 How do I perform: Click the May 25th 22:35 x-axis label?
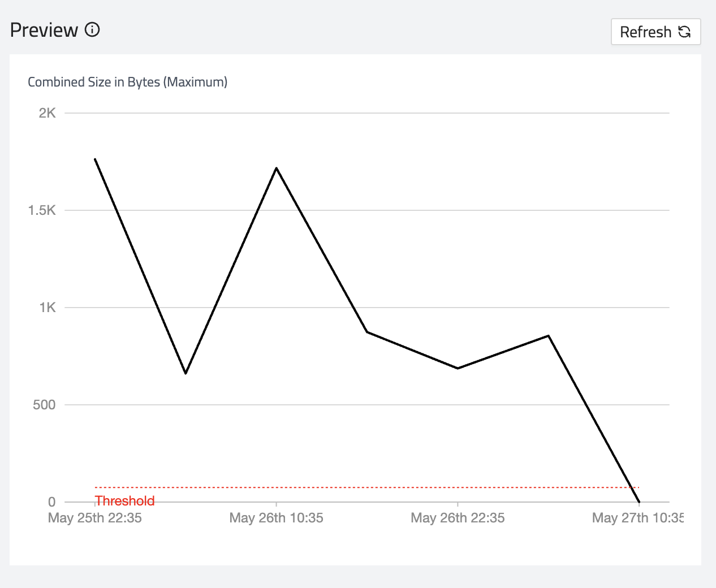click(x=95, y=518)
